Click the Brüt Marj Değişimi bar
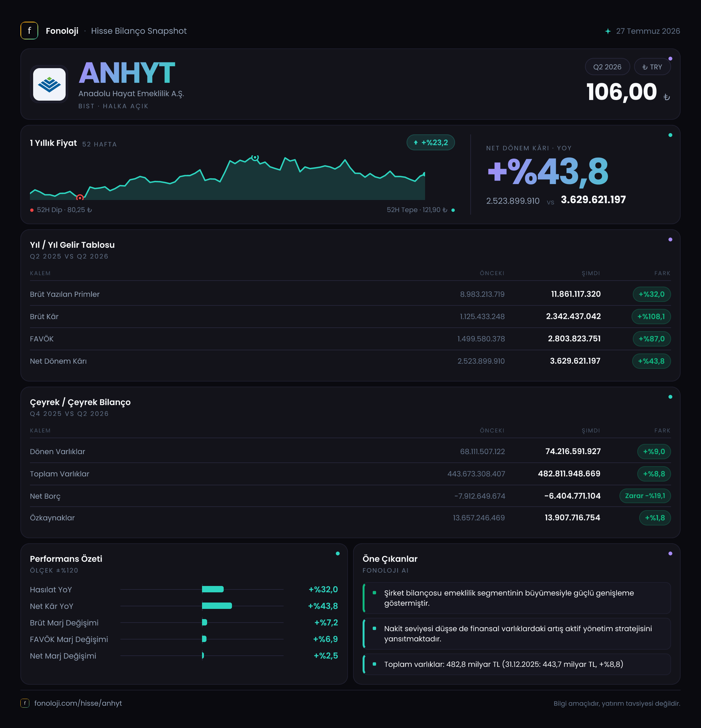701x728 pixels. pos(205,622)
